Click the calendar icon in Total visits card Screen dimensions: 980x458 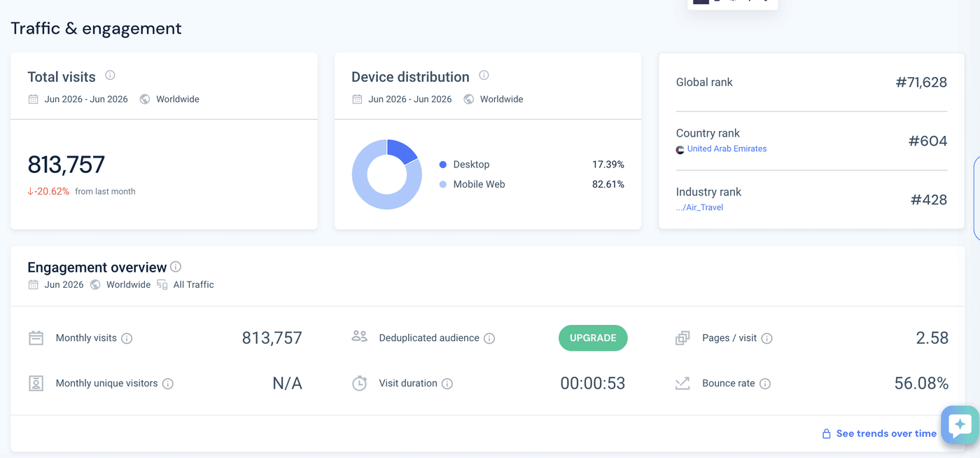[33, 99]
